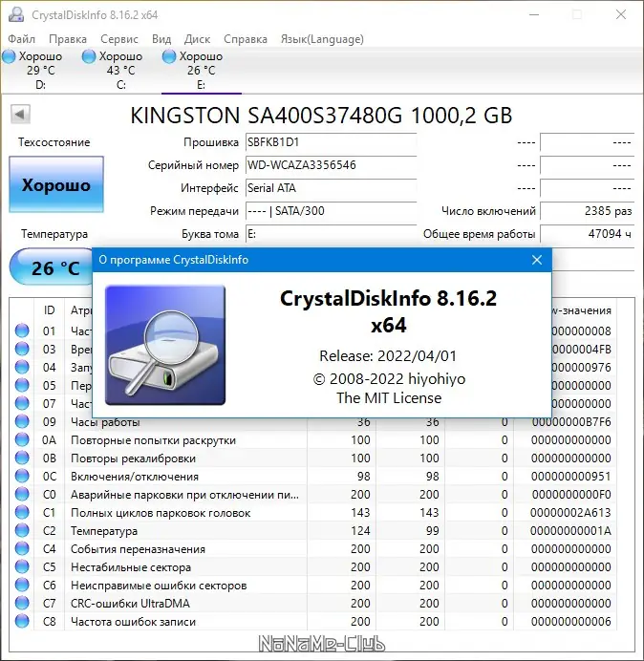Click status orb for attribute 0C
The image size is (644, 661).
pyautogui.click(x=22, y=476)
